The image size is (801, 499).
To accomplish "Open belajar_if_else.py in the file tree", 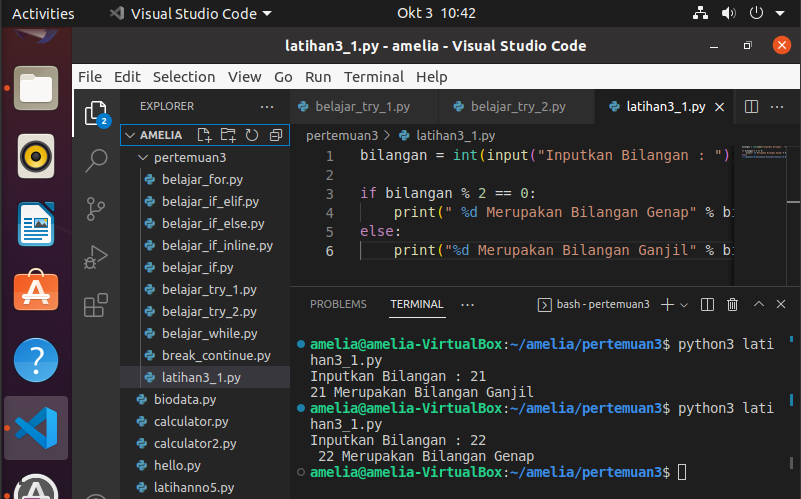I will point(205,223).
